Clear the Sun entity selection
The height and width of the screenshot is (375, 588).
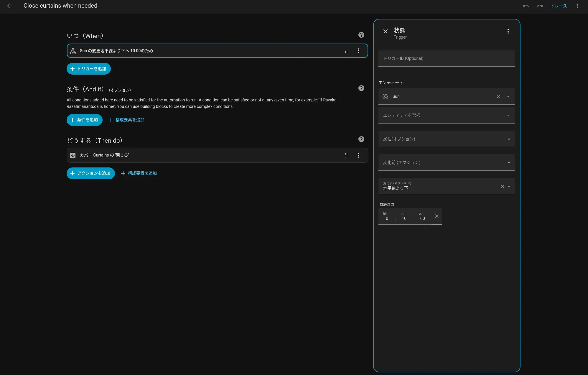[x=498, y=96]
